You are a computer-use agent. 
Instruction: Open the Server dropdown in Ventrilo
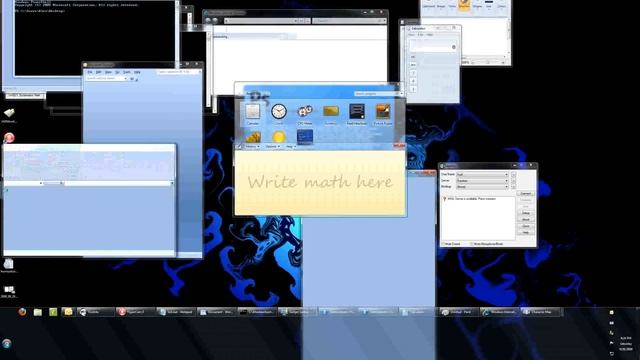482,180
